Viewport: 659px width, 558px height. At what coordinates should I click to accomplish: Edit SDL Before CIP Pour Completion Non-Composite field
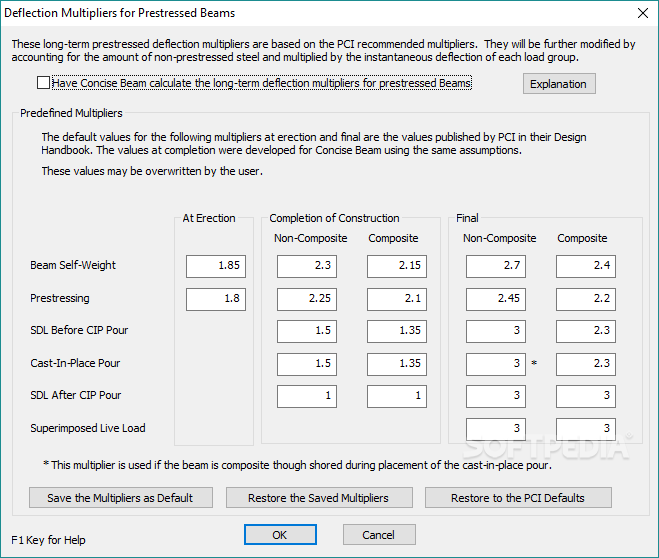pyautogui.click(x=307, y=331)
